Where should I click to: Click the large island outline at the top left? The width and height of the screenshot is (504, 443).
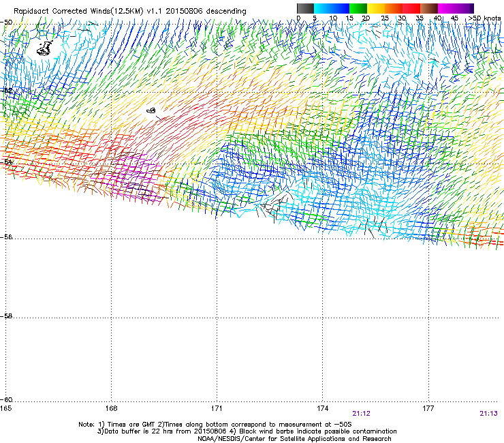pos(45,48)
